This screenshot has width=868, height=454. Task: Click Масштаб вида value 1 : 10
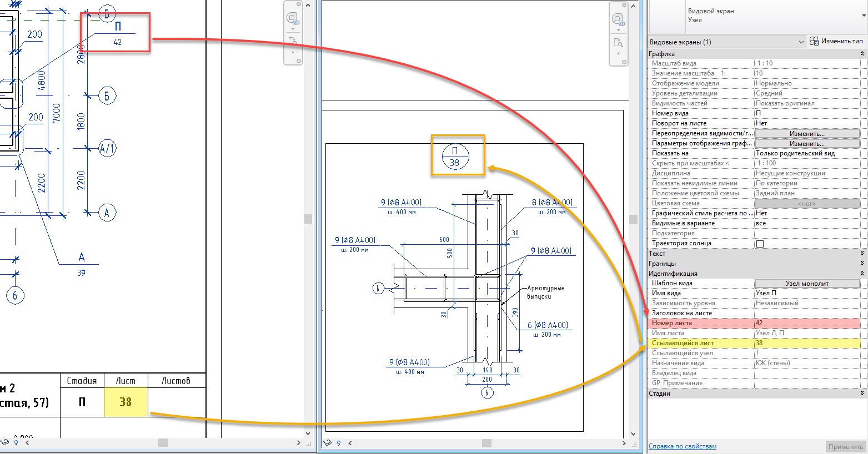point(807,63)
